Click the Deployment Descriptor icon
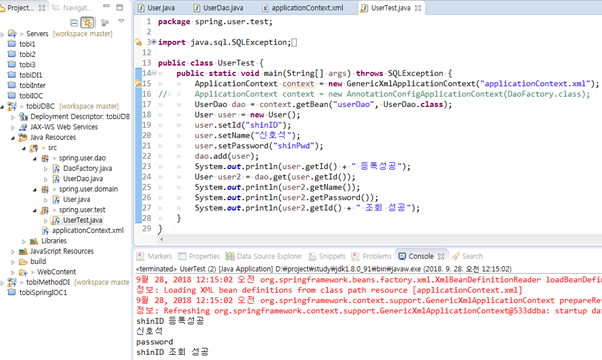Image resolution: width=602 pixels, height=360 pixels. coord(23,116)
